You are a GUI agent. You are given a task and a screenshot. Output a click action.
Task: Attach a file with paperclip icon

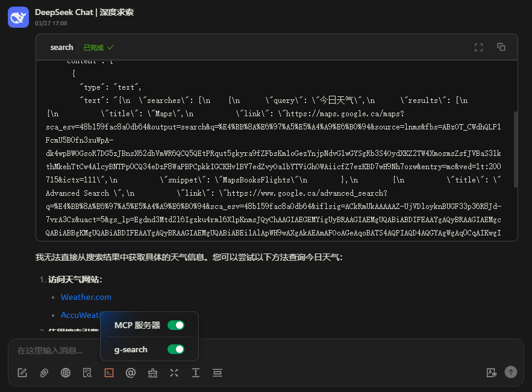click(44, 373)
